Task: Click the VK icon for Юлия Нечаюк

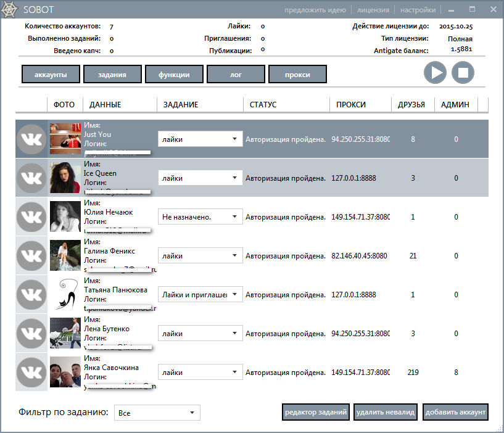Action: (31, 217)
